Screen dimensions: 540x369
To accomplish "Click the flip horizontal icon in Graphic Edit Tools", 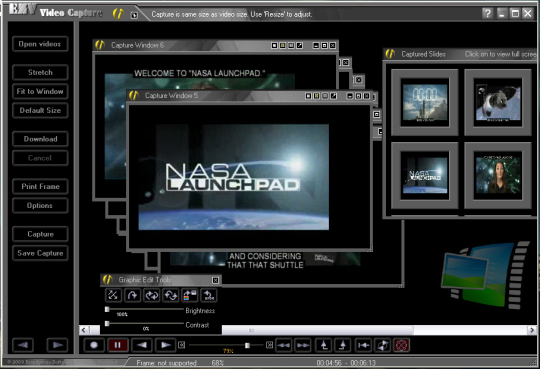I will (152, 295).
